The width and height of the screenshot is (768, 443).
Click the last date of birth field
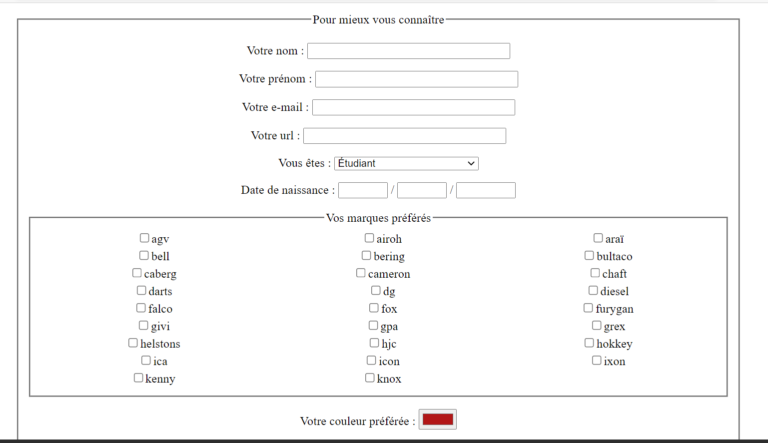point(486,190)
